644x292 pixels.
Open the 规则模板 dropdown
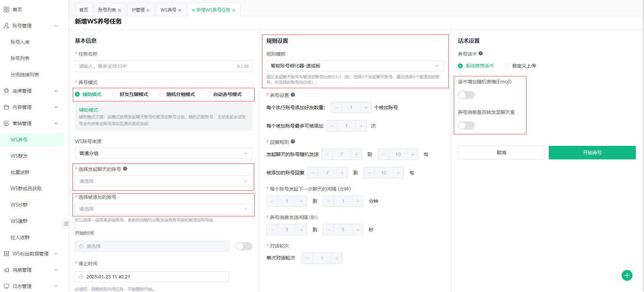[x=355, y=66]
